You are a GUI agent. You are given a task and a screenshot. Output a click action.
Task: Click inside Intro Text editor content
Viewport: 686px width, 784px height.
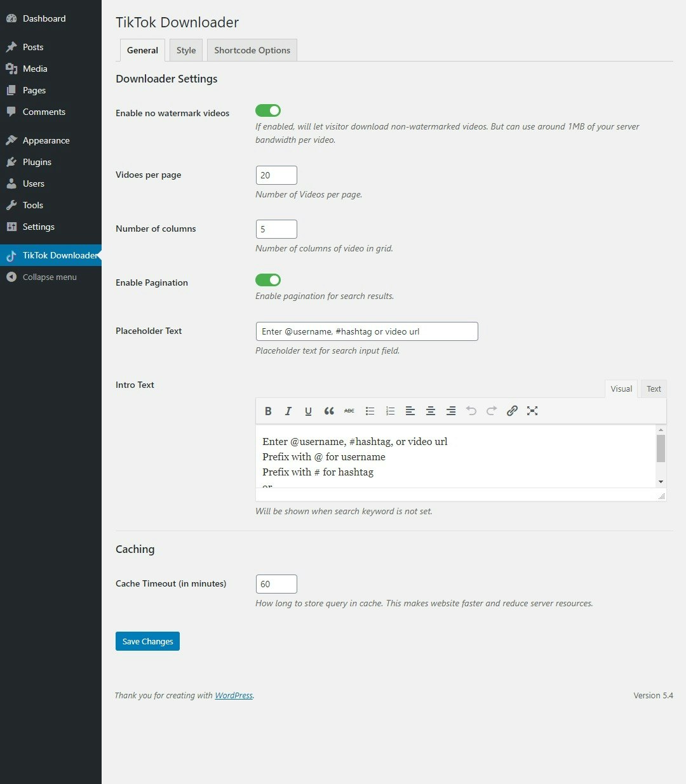(x=455, y=456)
